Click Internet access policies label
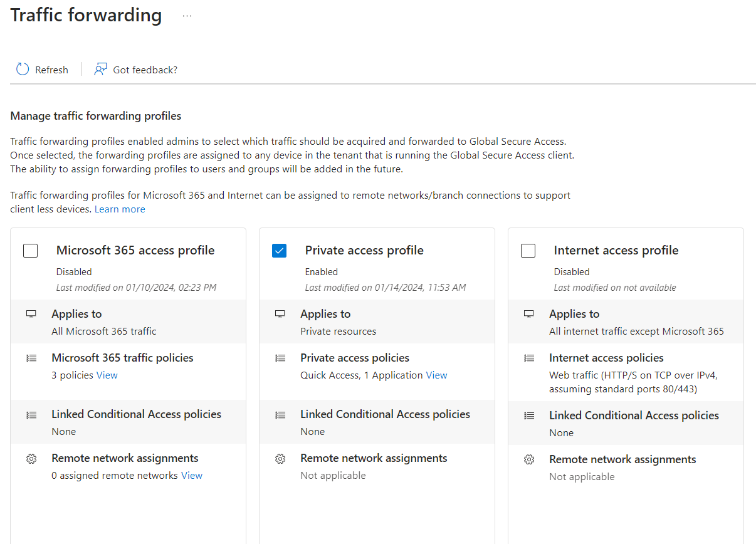Screen dimensions: 756x544 [x=606, y=358]
